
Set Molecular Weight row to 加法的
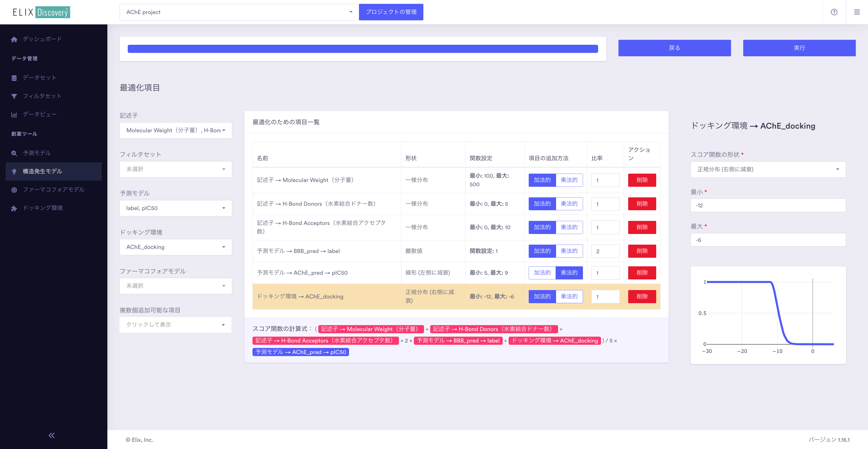pyautogui.click(x=542, y=180)
